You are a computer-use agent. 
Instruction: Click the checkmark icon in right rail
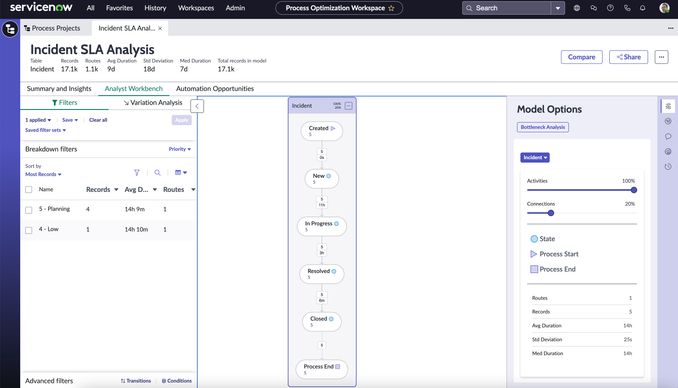point(668,121)
